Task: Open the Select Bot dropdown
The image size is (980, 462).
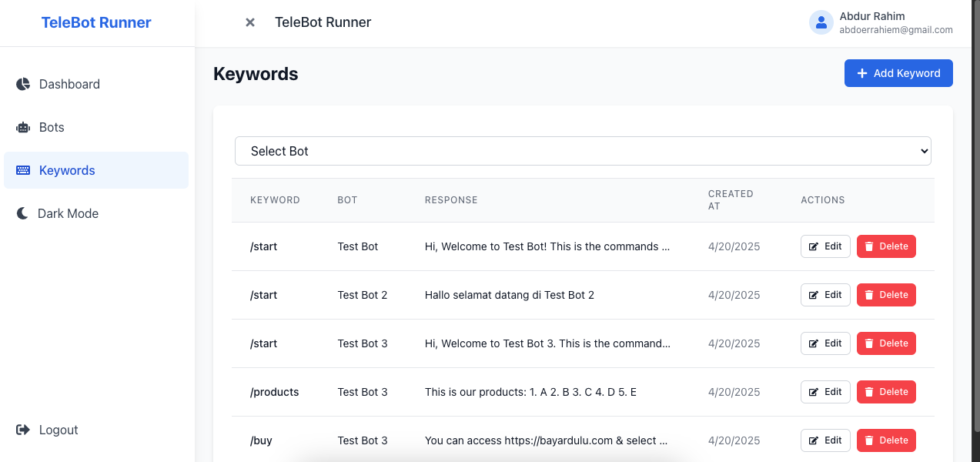Action: pyautogui.click(x=582, y=151)
